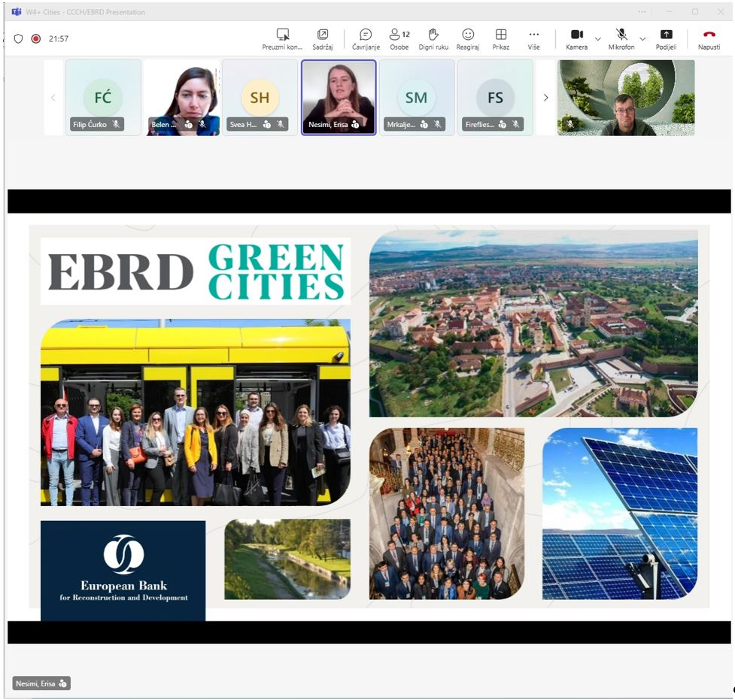The height and width of the screenshot is (700, 735).
Task: Expand the camera options dropdown arrow
Action: (x=598, y=38)
